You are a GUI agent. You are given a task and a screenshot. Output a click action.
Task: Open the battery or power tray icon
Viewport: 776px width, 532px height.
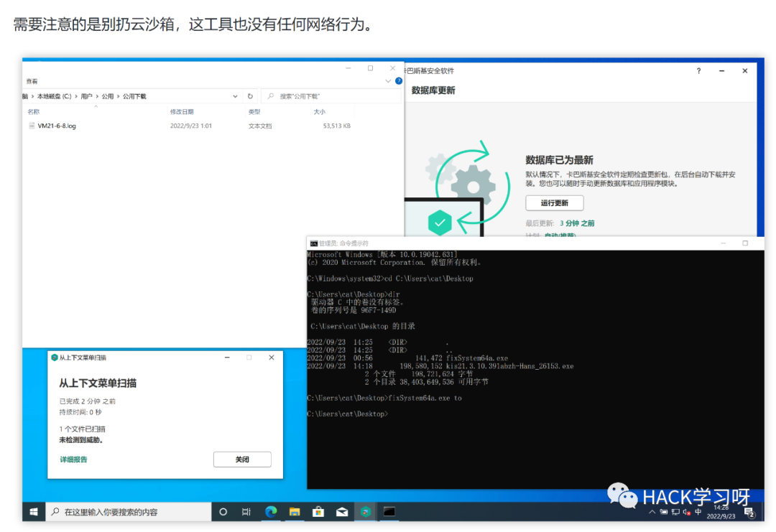coord(664,512)
